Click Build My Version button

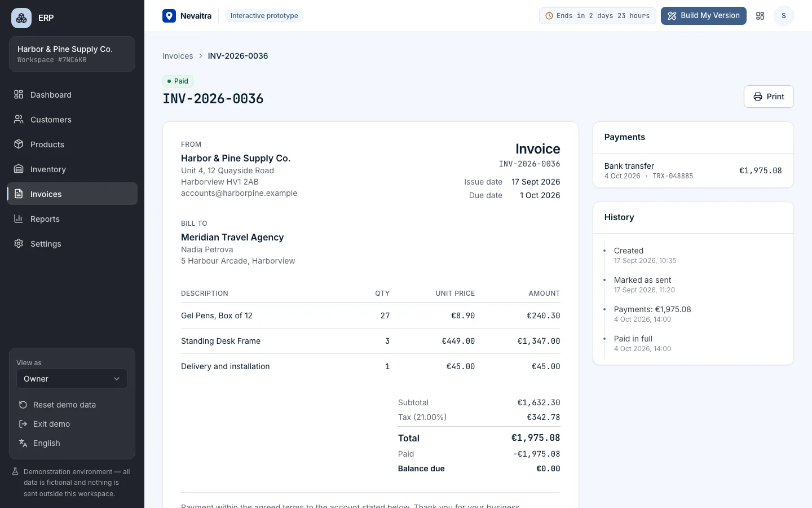704,16
